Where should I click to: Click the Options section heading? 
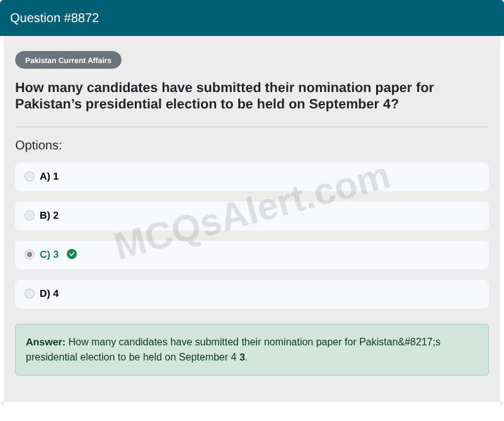38,145
